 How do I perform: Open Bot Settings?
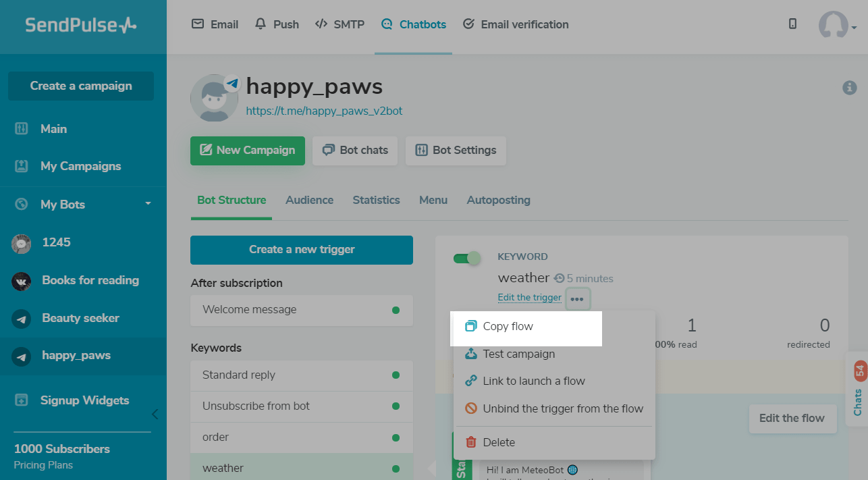(456, 151)
